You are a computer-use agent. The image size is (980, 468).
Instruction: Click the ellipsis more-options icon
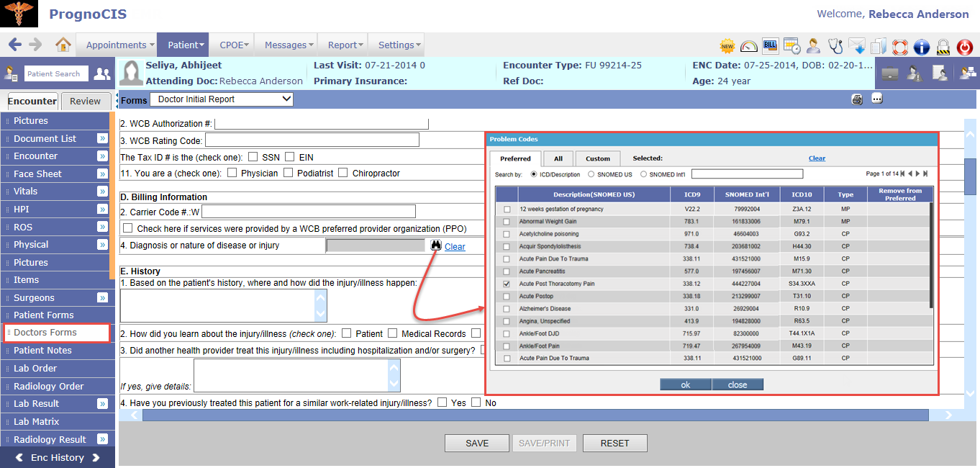point(877,99)
